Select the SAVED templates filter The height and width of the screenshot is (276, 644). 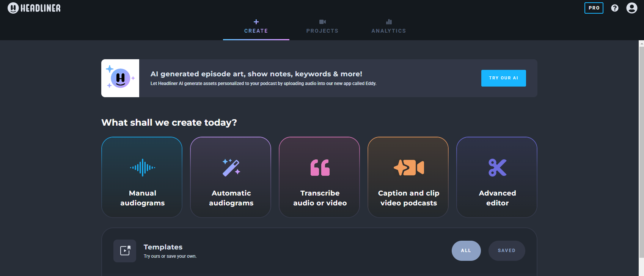(507, 251)
